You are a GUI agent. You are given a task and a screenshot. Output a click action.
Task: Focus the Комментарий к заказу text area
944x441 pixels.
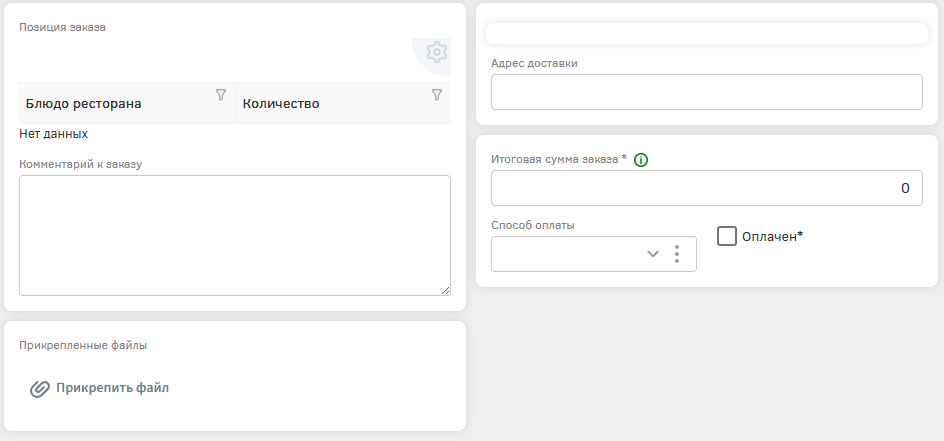click(234, 235)
